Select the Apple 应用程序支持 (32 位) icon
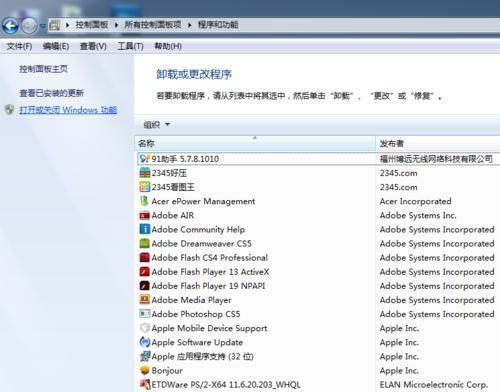 click(145, 356)
